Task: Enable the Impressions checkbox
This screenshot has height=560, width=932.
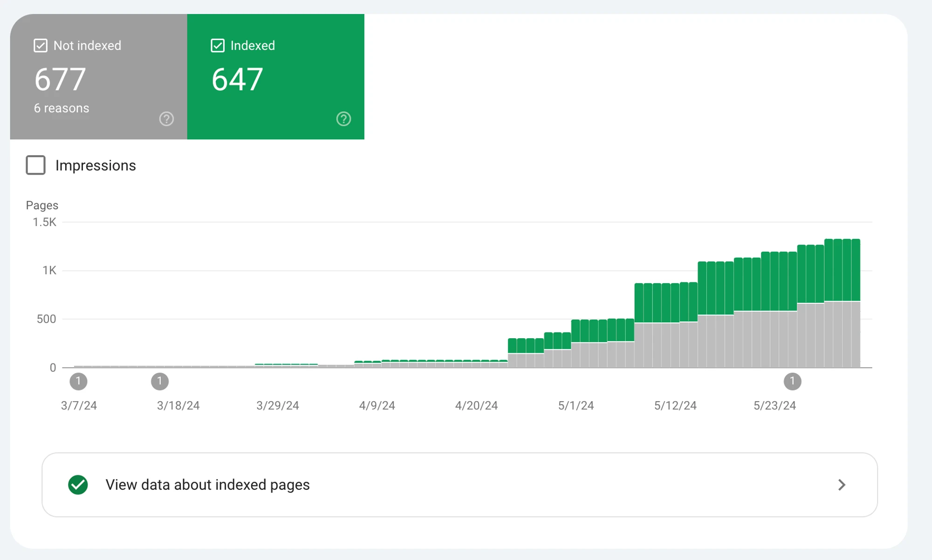Action: 35,165
